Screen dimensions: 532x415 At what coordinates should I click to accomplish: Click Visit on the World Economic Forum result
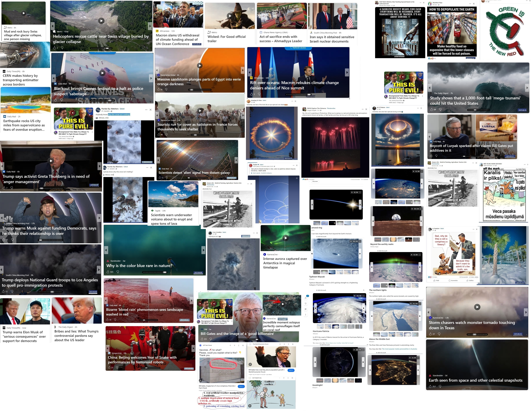(291, 370)
